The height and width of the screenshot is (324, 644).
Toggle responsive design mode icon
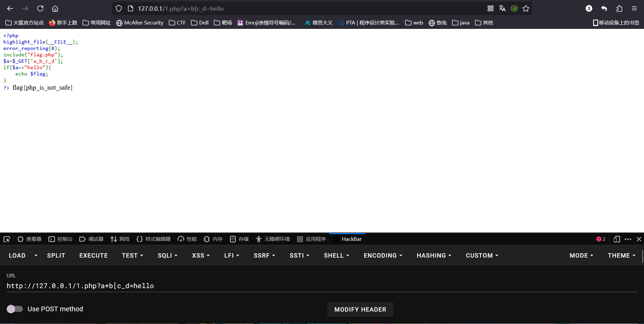point(616,239)
